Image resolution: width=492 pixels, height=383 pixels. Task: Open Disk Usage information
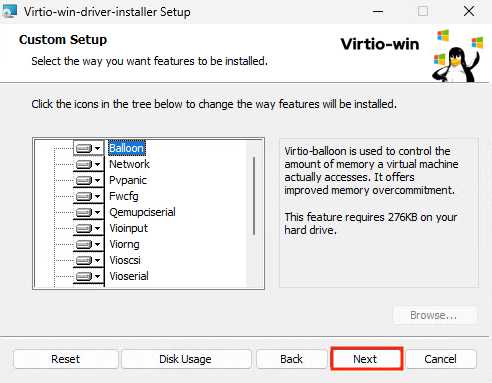coord(186,359)
